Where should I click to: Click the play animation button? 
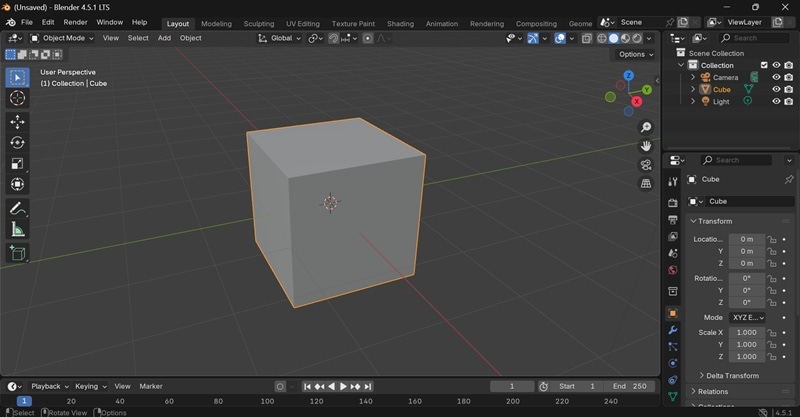[x=343, y=386]
